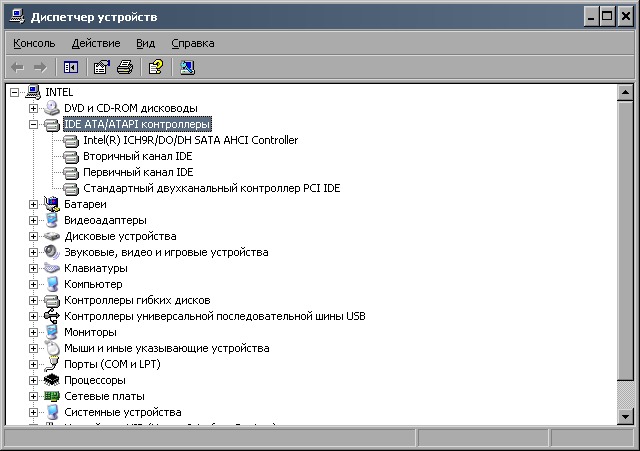The height and width of the screenshot is (451, 640).
Task: Expand the Компьютер node
Action: tap(33, 284)
